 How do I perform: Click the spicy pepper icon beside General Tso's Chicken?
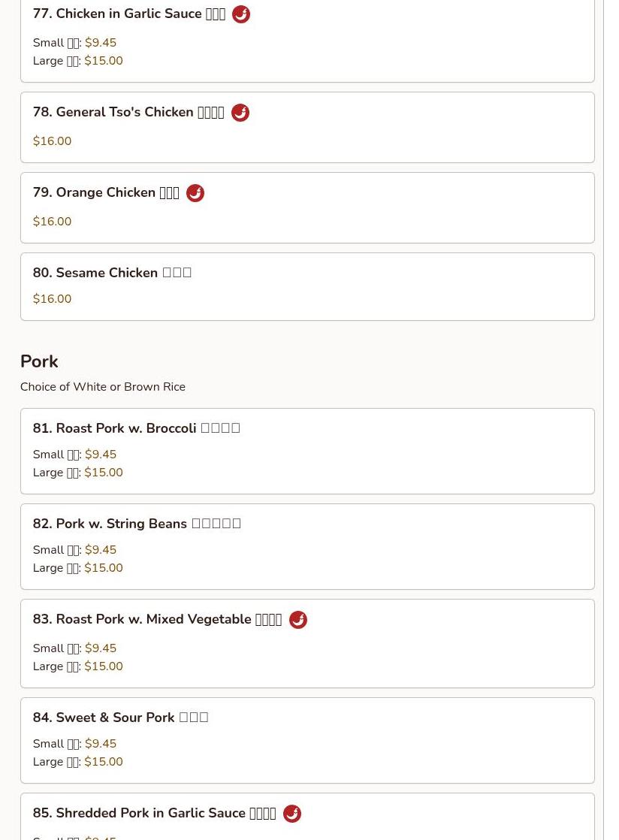[x=240, y=113]
